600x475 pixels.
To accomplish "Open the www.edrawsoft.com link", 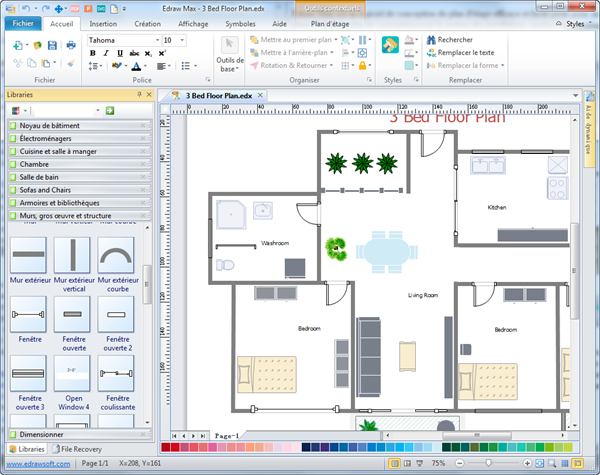I will pos(38,464).
